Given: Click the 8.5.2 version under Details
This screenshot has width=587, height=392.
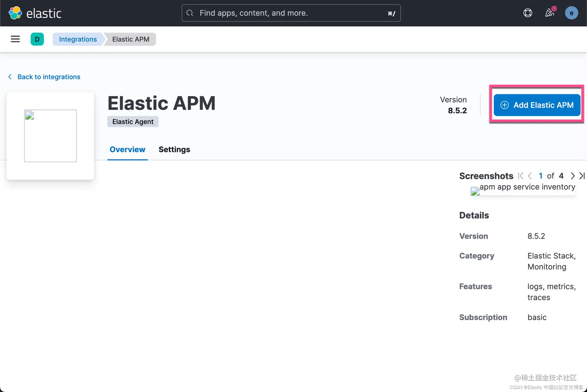Looking at the screenshot, I should pyautogui.click(x=536, y=236).
